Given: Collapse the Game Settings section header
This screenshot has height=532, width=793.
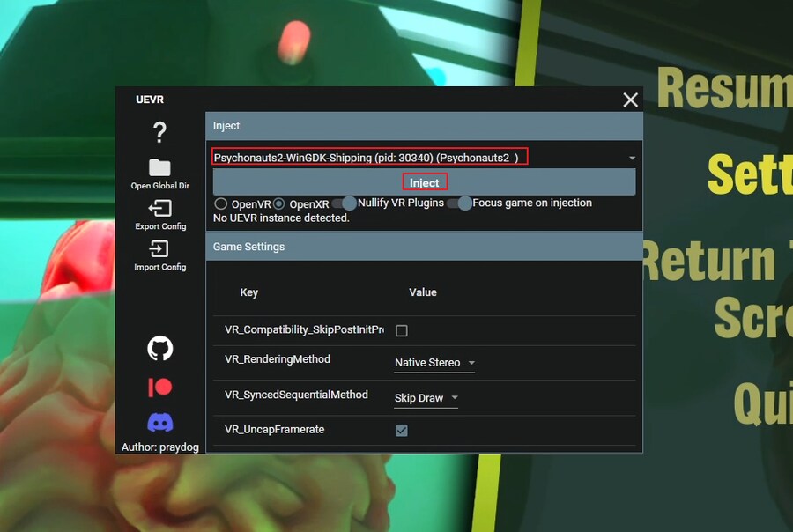Looking at the screenshot, I should [424, 247].
